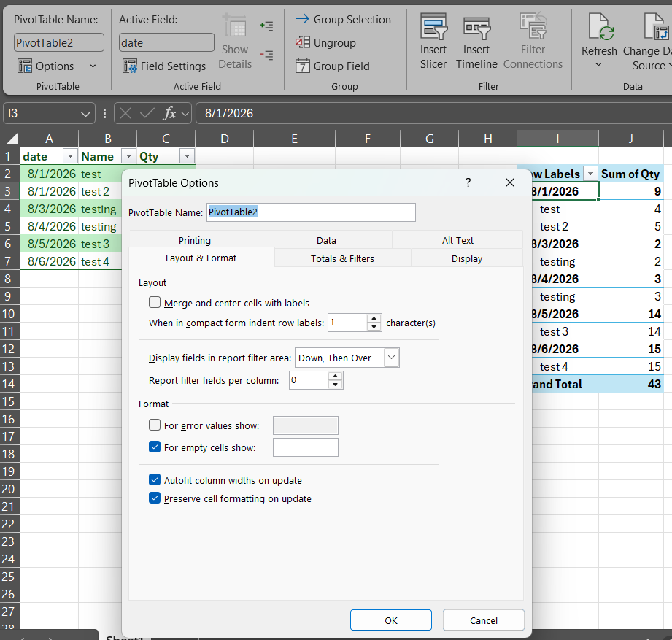Uncheck Preserve cell formatting on update
Viewport: 672px width, 640px height.
(155, 498)
